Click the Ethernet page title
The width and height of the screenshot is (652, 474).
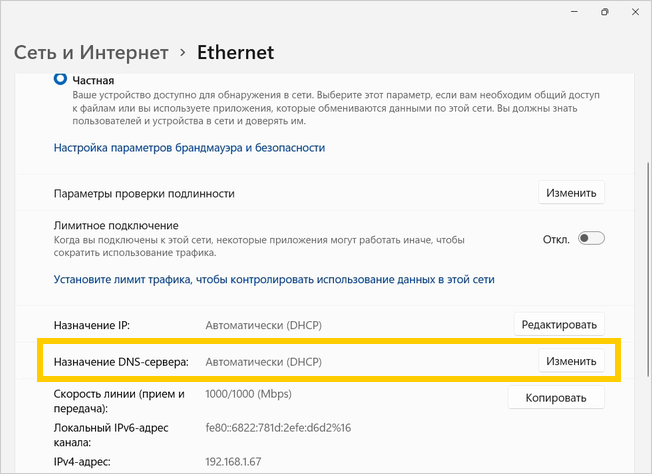click(235, 52)
